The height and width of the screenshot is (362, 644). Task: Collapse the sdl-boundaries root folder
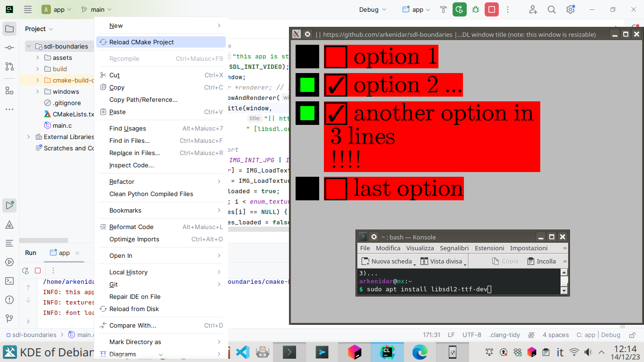coord(29,46)
